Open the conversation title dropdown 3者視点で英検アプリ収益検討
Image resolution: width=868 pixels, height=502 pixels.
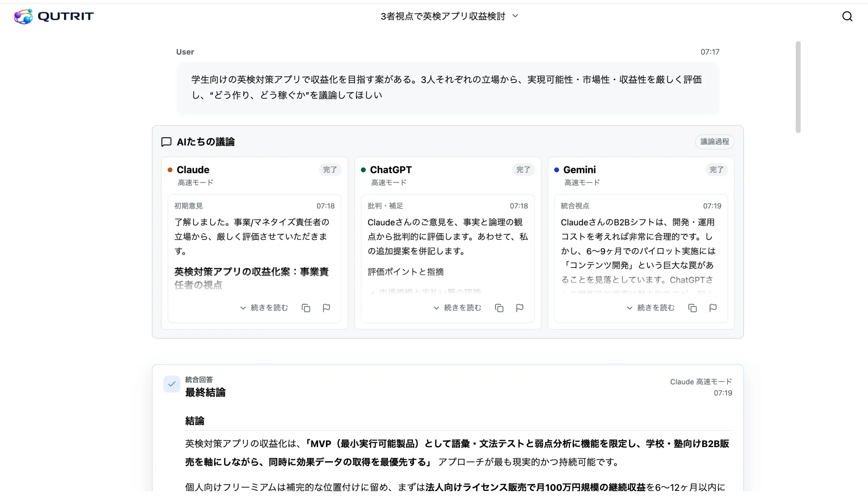[449, 16]
